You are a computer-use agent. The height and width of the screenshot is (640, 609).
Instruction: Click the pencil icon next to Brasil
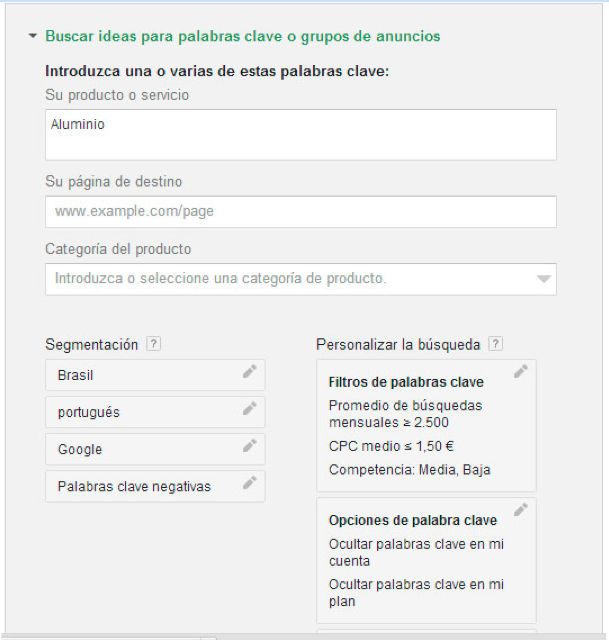tap(249, 372)
